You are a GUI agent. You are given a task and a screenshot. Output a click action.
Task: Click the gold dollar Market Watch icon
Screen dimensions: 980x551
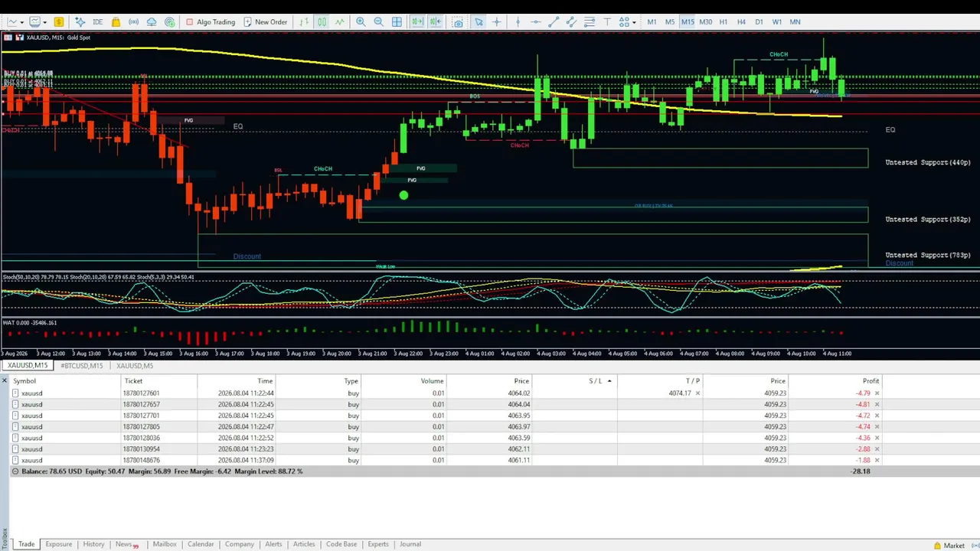tap(59, 22)
